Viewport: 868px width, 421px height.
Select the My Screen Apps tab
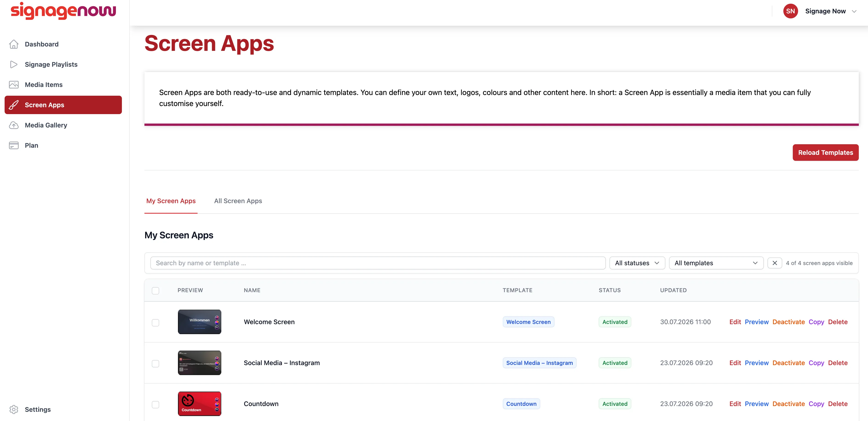pyautogui.click(x=171, y=201)
